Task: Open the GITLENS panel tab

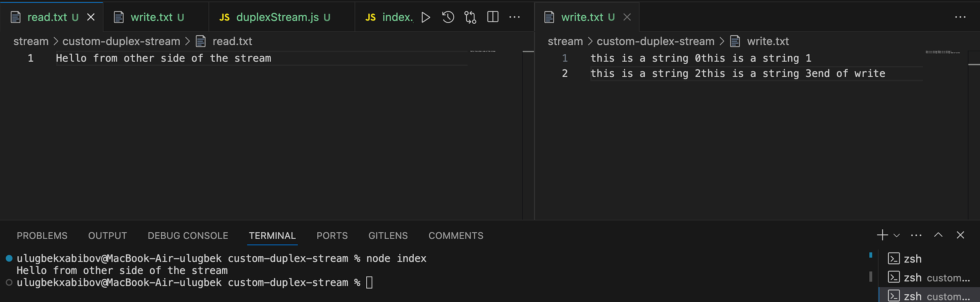Action: click(388, 236)
